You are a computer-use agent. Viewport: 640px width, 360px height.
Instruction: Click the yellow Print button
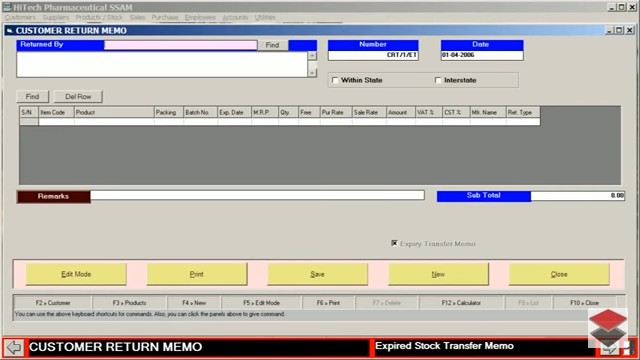[197, 274]
